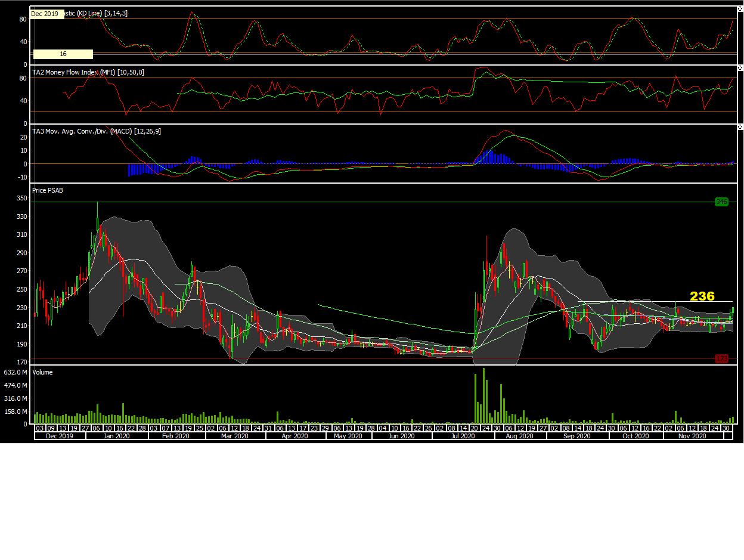Click the red 173 price level tag
Viewport: 744px width, 560px height.
[722, 358]
